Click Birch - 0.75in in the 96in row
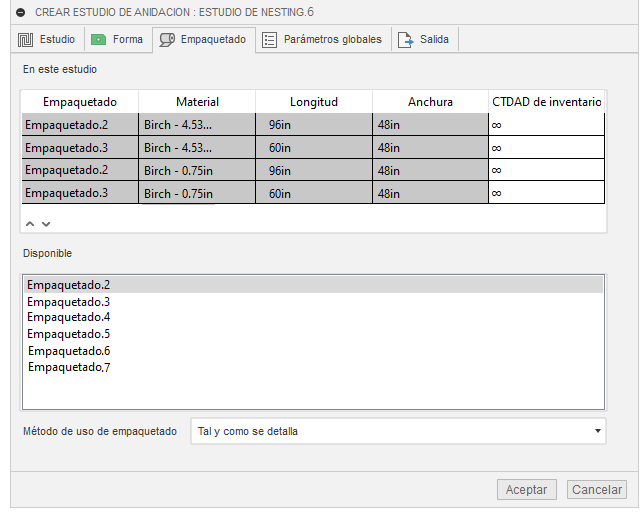This screenshot has width=644, height=512. pyautogui.click(x=197, y=170)
